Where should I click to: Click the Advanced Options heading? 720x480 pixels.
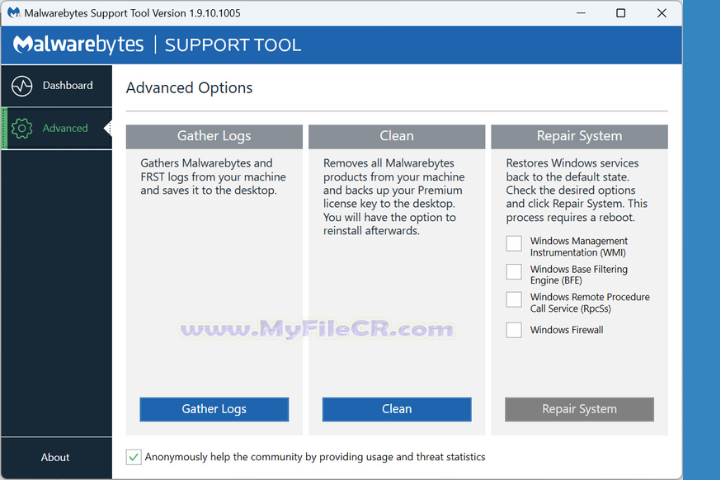tap(189, 88)
